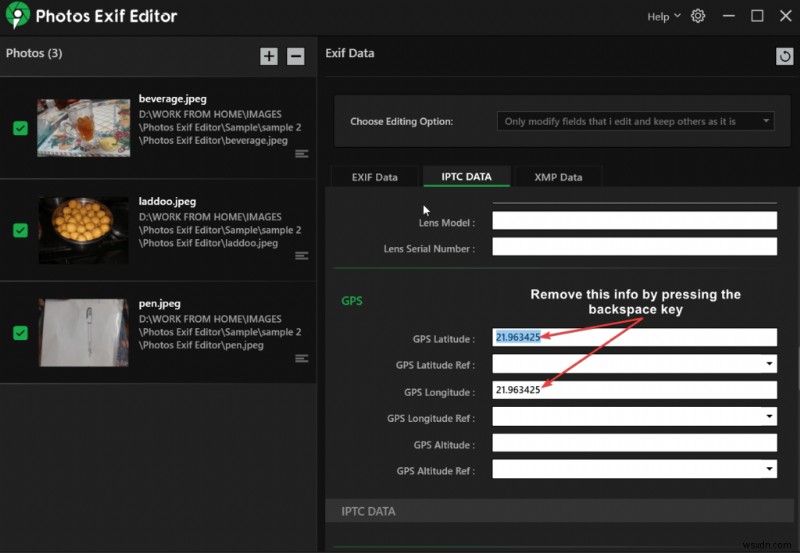Open the settings gear icon
The height and width of the screenshot is (553, 800).
[x=698, y=16]
